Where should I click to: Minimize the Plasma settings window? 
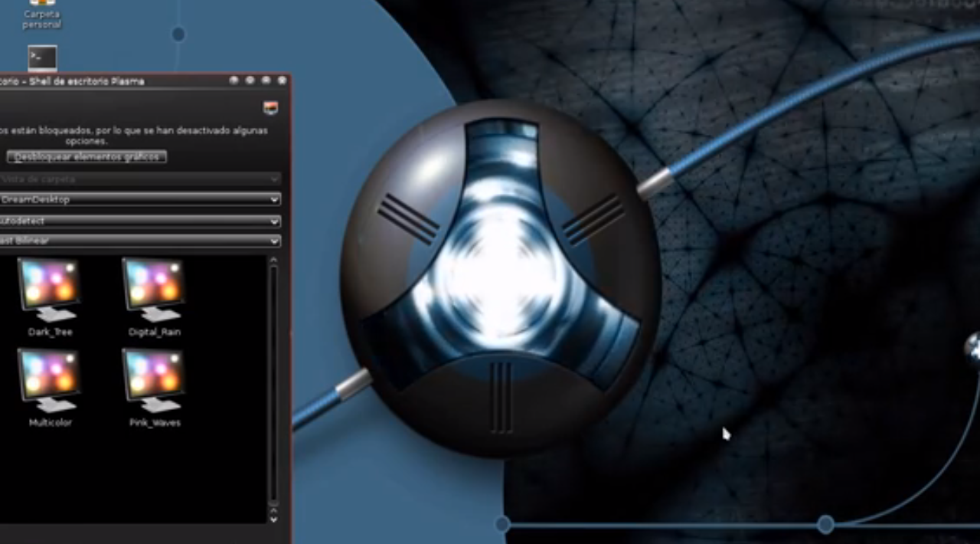tap(250, 80)
